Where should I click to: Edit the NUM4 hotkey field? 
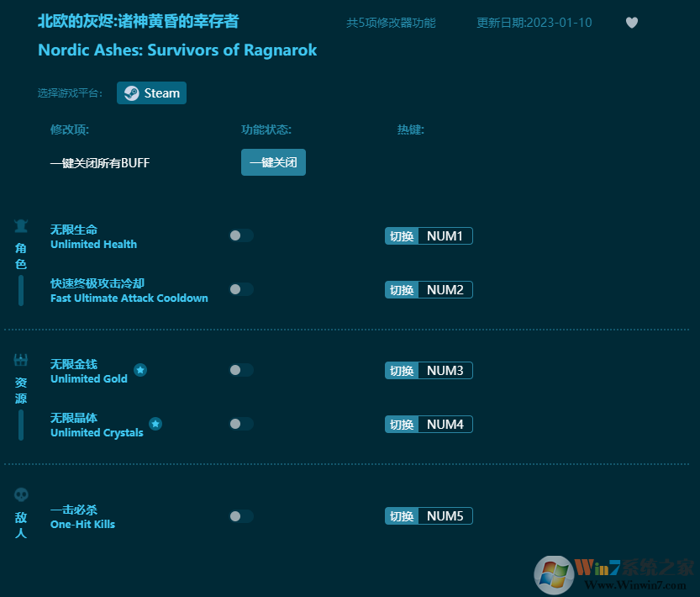(x=445, y=424)
